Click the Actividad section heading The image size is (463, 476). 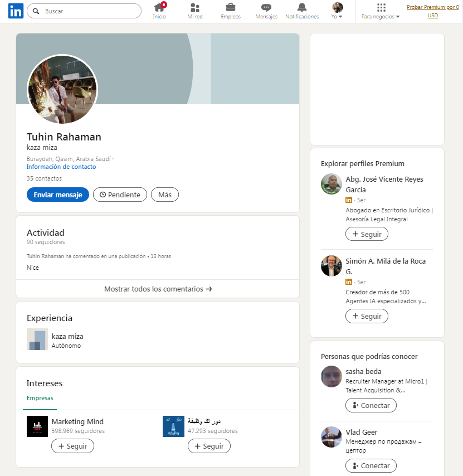coord(46,232)
